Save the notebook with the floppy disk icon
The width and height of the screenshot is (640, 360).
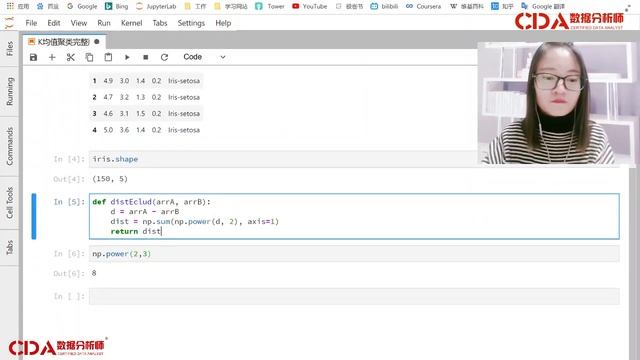pos(33,57)
